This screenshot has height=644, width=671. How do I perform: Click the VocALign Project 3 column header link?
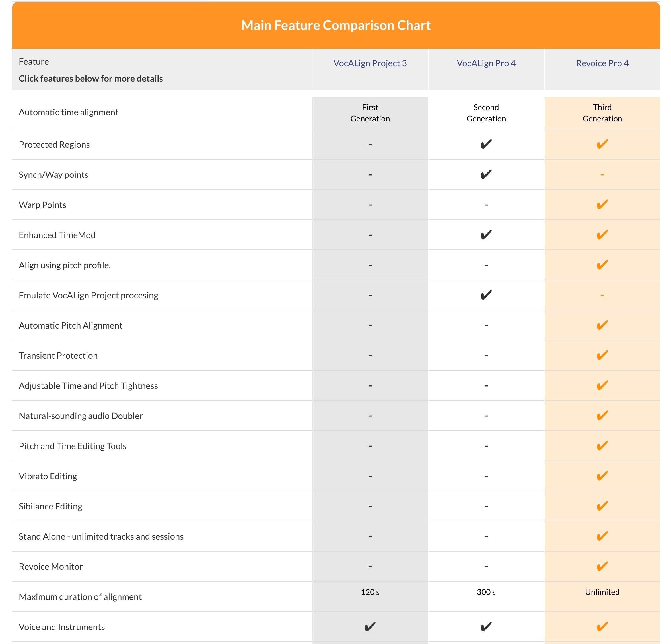click(x=370, y=63)
